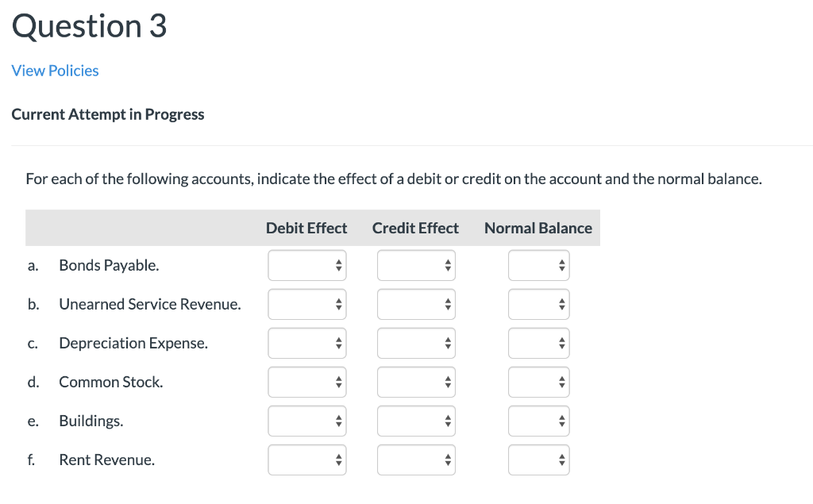Open the Credit Effect dropdown for Common Stock

[x=416, y=382]
